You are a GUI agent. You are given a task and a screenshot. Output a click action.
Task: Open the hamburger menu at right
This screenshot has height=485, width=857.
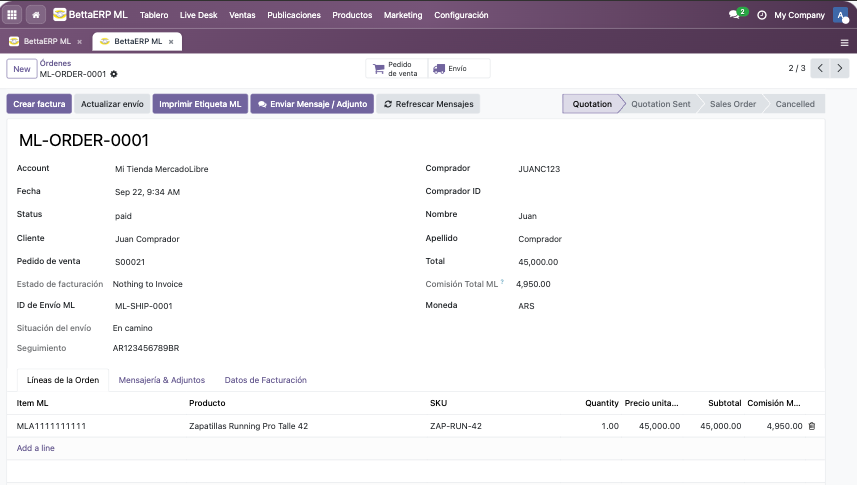pyautogui.click(x=844, y=43)
